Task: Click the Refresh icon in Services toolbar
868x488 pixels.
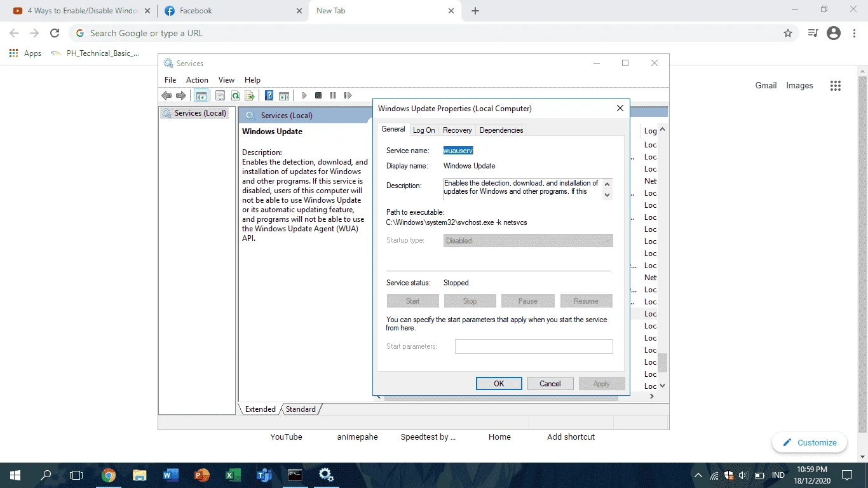Action: [x=235, y=95]
